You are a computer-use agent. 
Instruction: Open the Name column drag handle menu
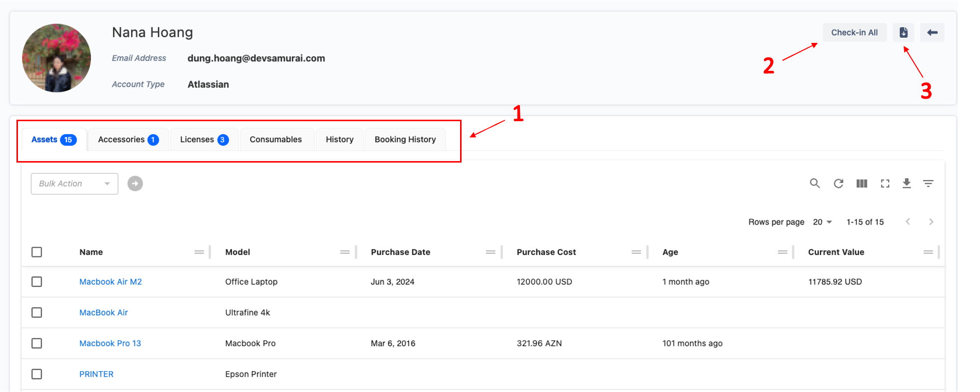pos(199,252)
